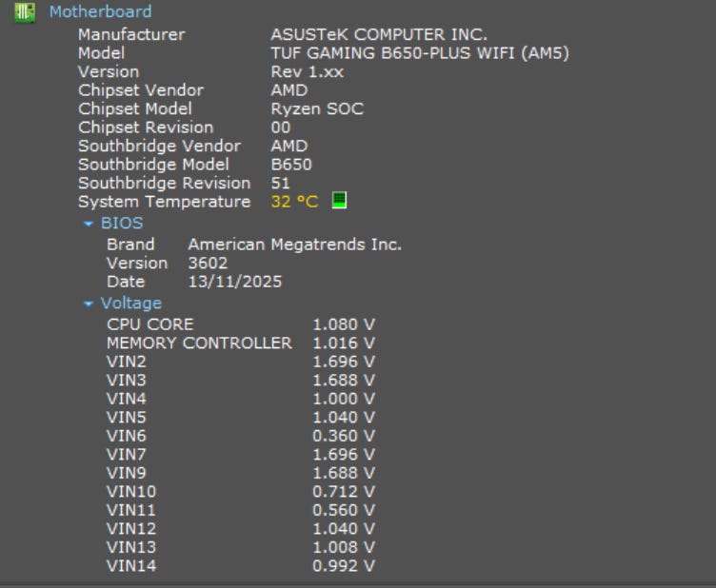Click the System Temperature label

pos(165,202)
